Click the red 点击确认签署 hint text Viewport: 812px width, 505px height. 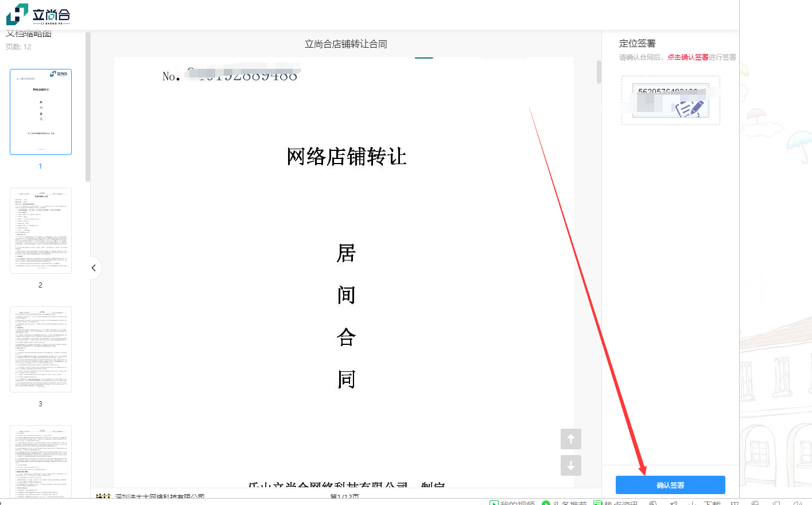(687, 57)
